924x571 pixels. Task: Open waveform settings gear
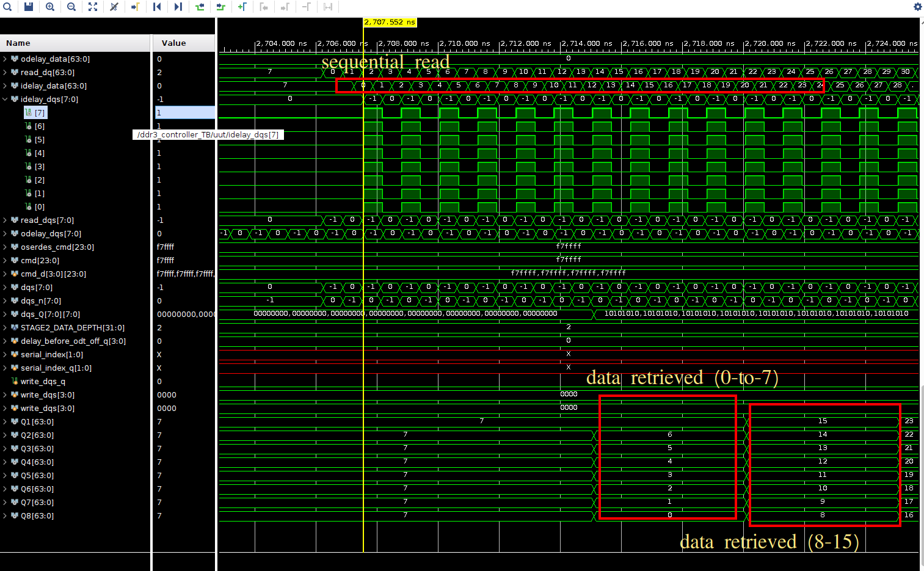coord(917,7)
